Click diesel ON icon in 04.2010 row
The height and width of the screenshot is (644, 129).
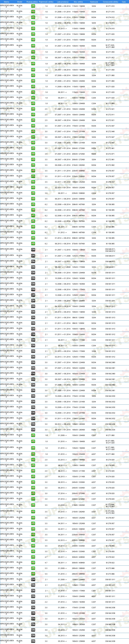point(33,306)
